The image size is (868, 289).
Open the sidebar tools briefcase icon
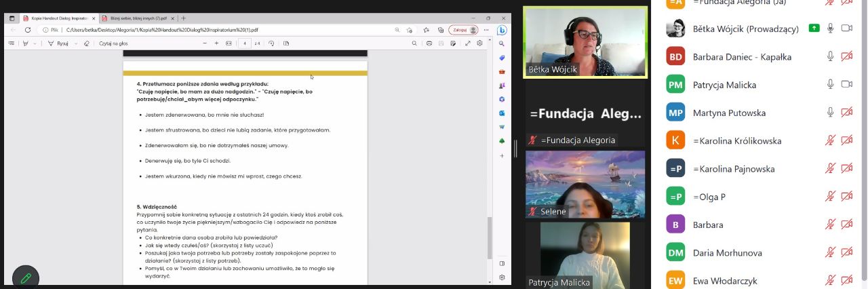[502, 71]
